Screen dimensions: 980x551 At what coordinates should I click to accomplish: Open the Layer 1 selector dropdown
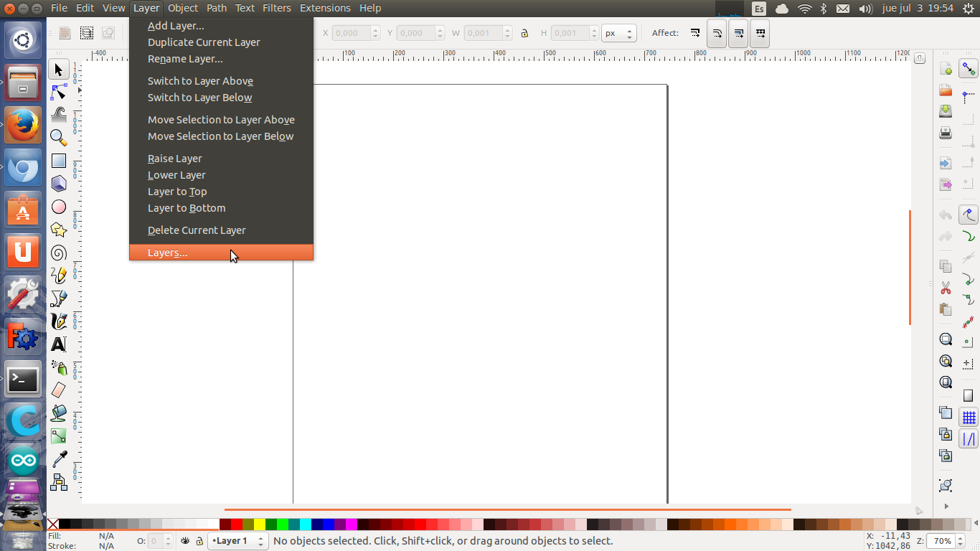tap(238, 541)
